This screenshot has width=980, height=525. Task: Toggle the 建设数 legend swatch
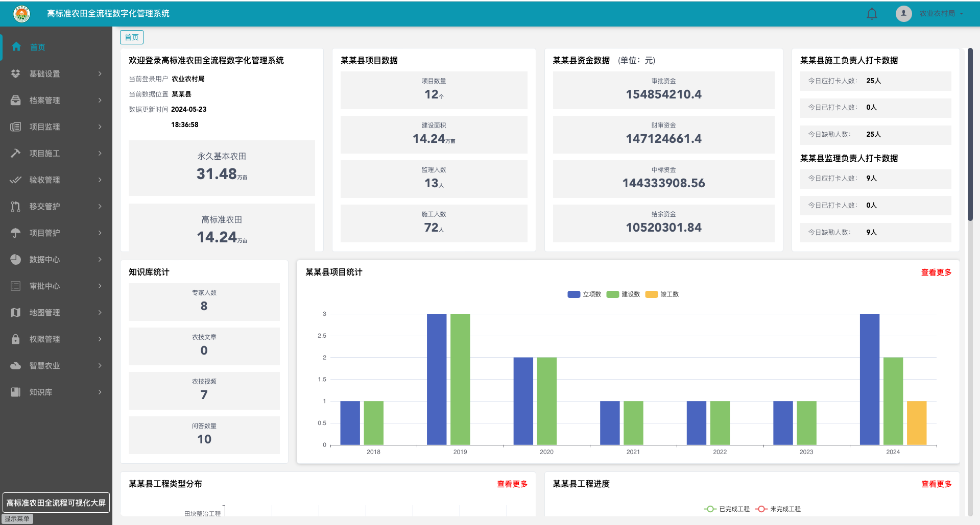613,294
